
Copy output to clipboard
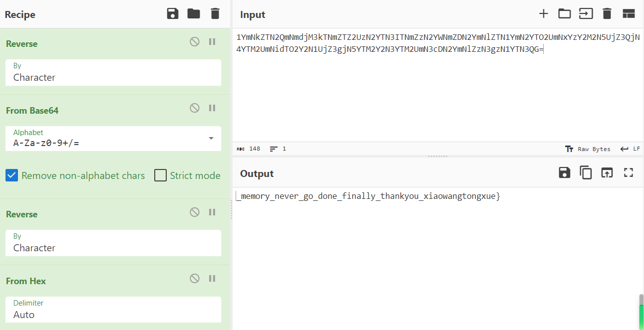(586, 173)
